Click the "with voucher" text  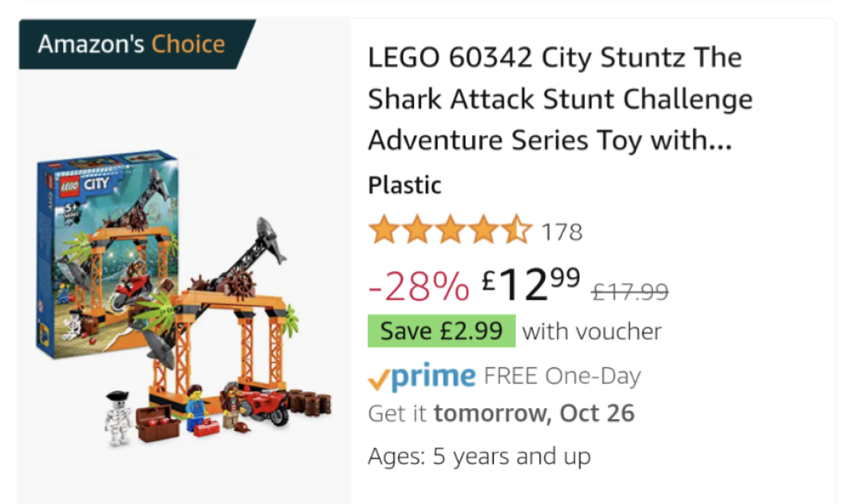click(592, 332)
